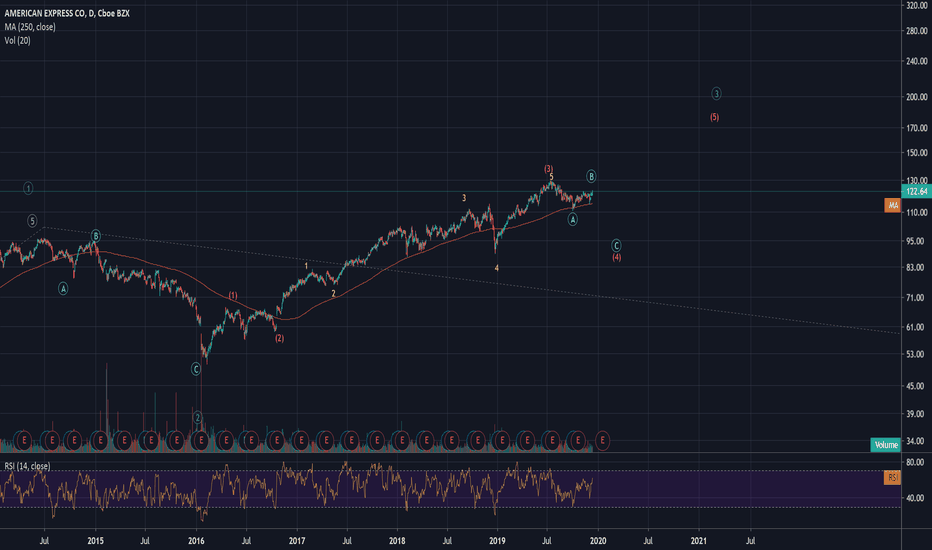Select the orange 3 sub-wave label in 2018
Image resolution: width=932 pixels, height=550 pixels.
tap(464, 198)
